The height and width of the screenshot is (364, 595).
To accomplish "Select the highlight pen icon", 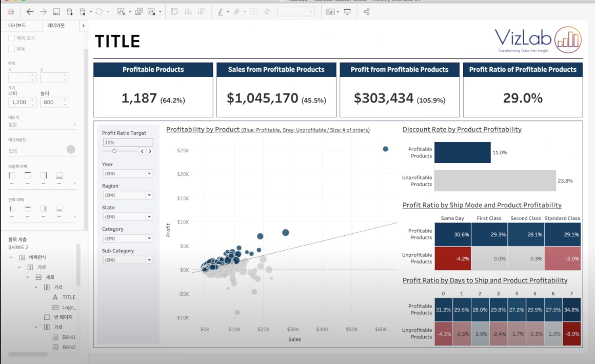I will pyautogui.click(x=221, y=12).
